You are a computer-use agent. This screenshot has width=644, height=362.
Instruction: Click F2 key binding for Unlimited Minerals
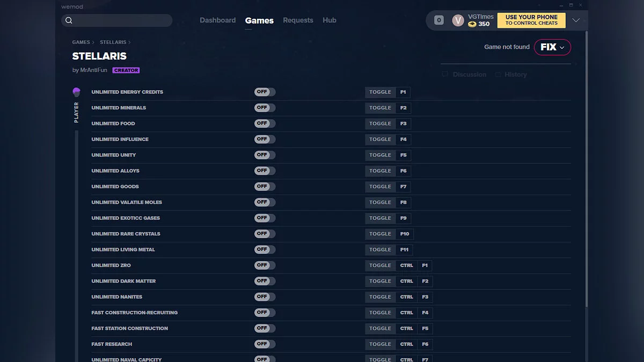pos(403,108)
